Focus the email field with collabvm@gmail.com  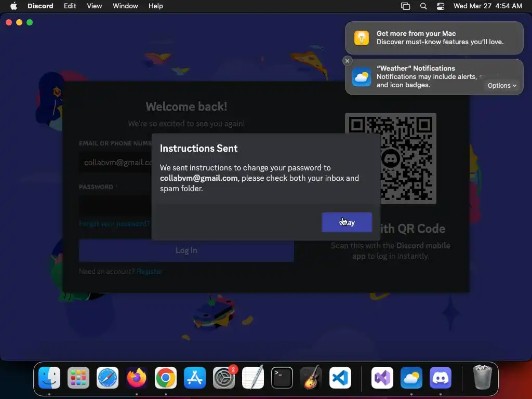coord(115,163)
